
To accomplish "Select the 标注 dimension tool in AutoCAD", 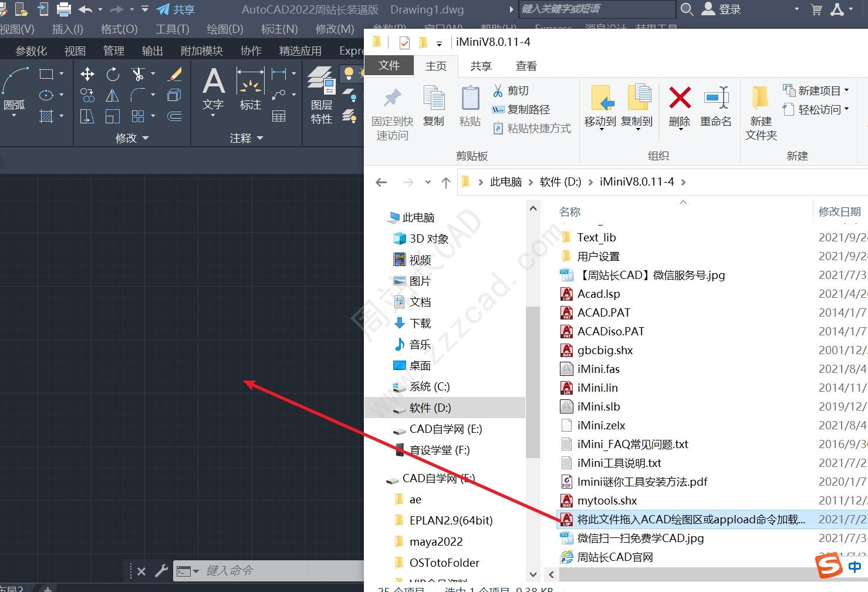I will (x=251, y=89).
